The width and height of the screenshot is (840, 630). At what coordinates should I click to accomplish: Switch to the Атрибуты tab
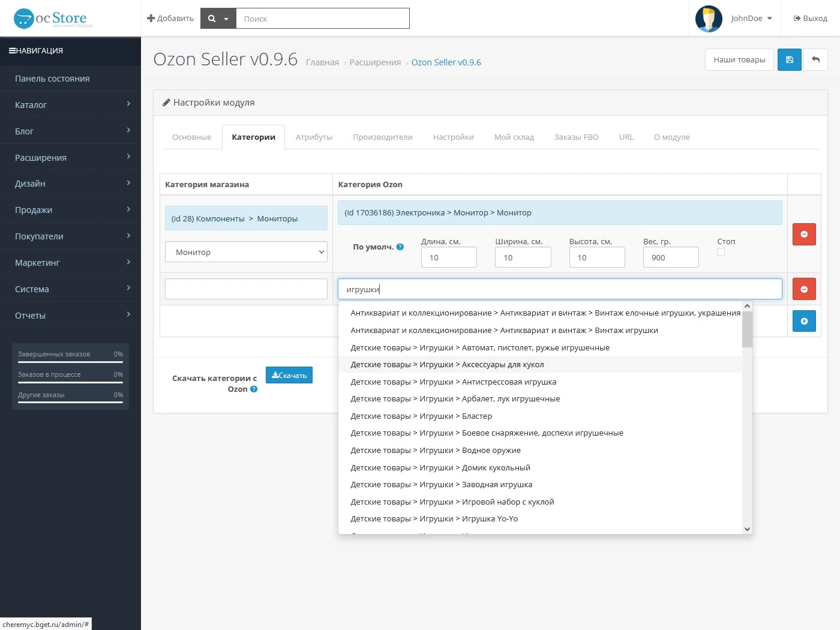click(314, 137)
